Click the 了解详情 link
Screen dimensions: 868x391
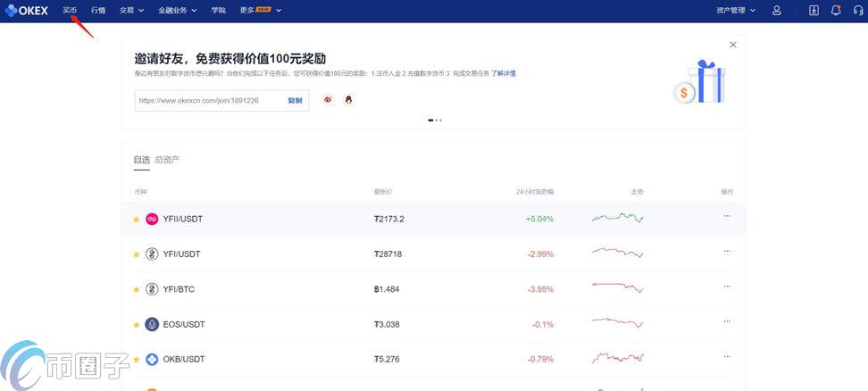503,73
